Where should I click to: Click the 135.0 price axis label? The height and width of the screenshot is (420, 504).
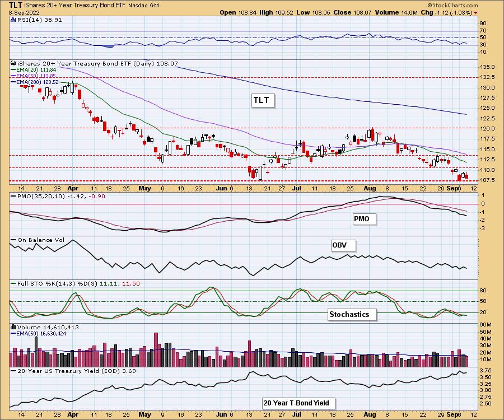(x=487, y=67)
